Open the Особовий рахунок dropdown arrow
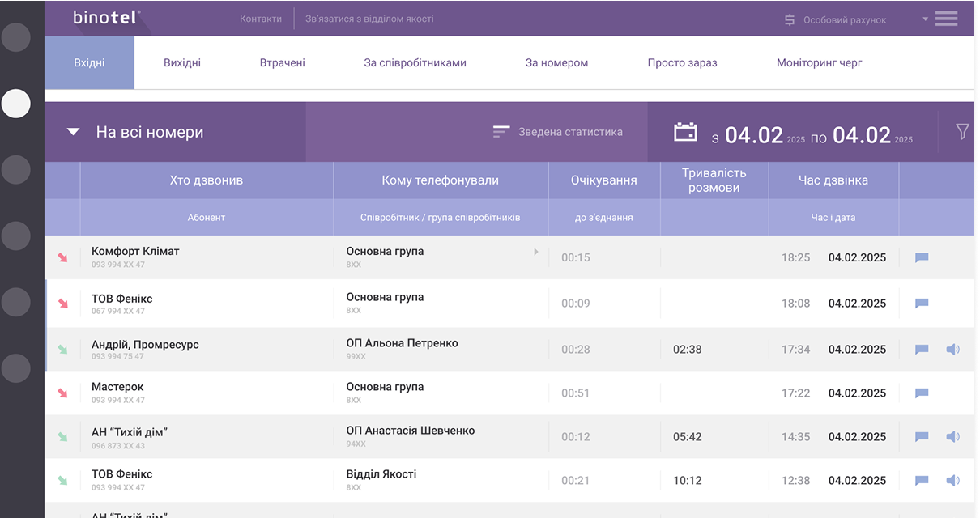The image size is (980, 518). click(x=925, y=19)
